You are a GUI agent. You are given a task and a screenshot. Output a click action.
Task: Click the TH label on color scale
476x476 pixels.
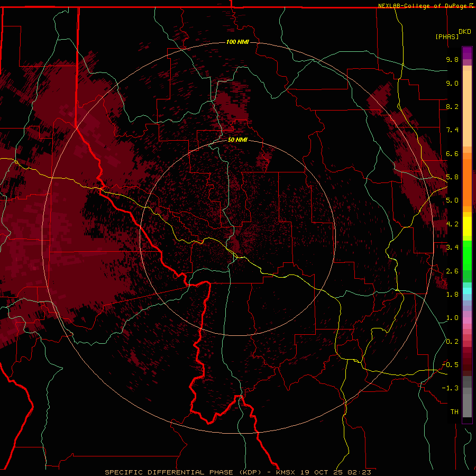tap(454, 412)
